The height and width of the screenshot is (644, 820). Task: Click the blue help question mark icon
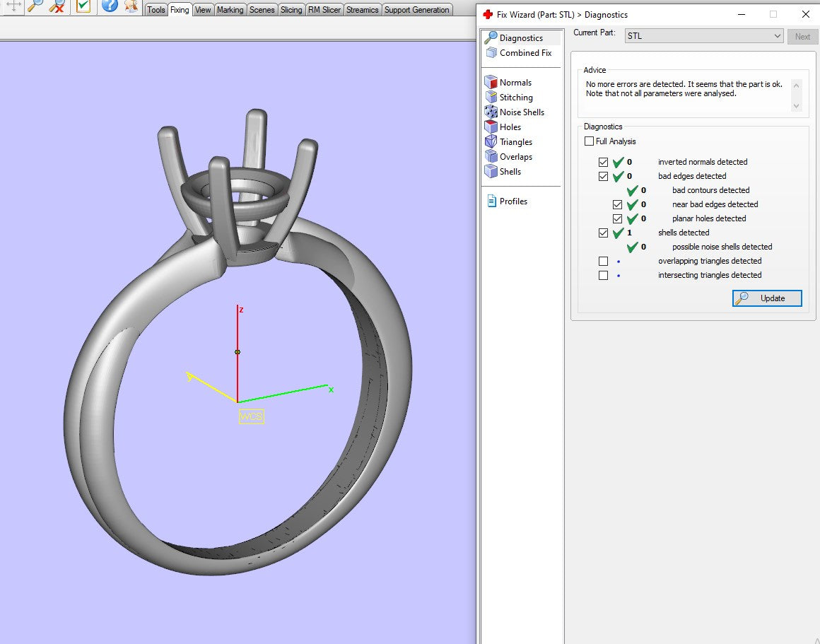coord(110,6)
